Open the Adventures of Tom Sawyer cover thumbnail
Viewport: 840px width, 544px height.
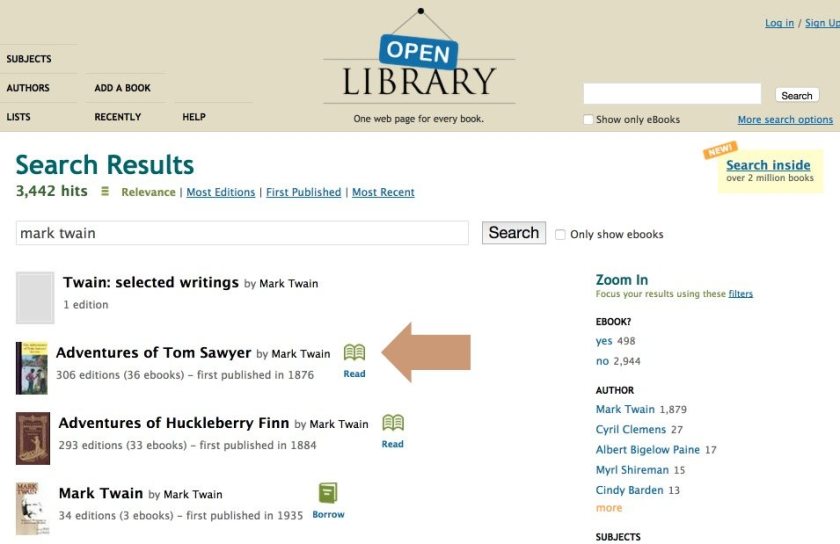[x=32, y=368]
